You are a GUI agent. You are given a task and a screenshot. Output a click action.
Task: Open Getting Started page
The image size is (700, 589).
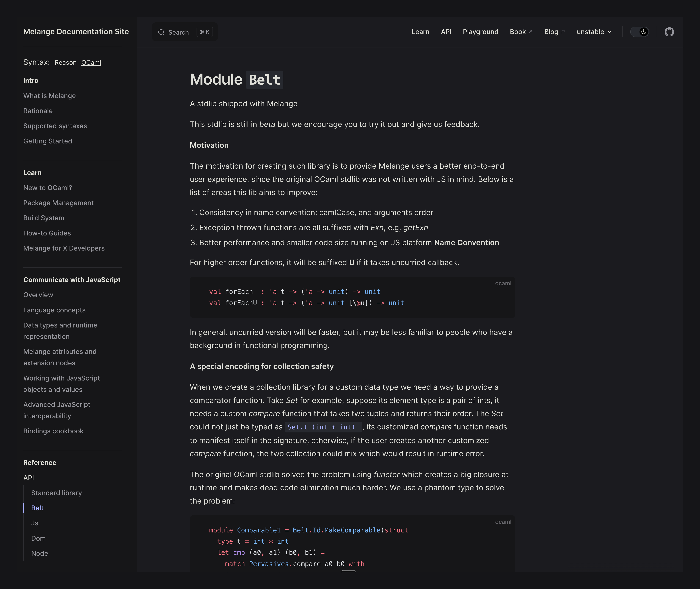[x=47, y=141]
